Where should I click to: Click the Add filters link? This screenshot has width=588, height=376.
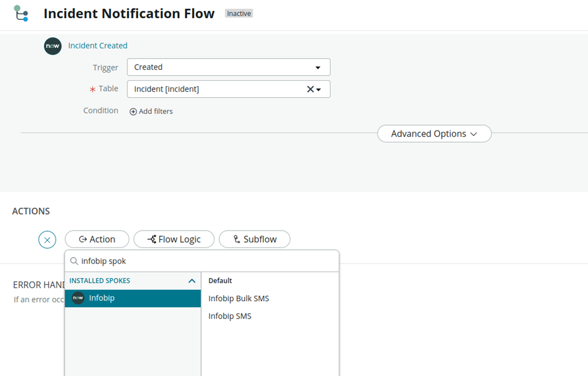pos(155,112)
